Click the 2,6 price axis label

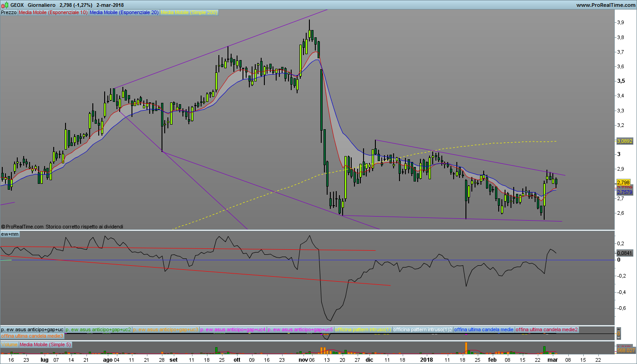[x=620, y=213]
